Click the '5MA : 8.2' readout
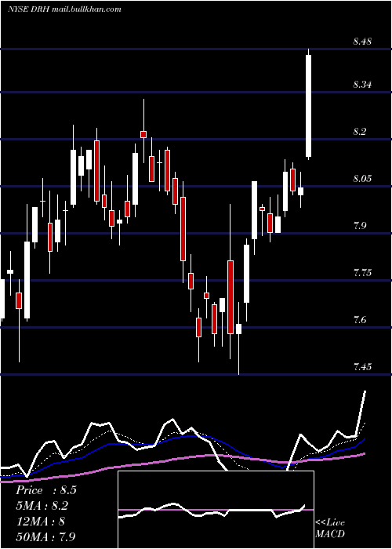Screen dimensions: 392x549 [42, 506]
